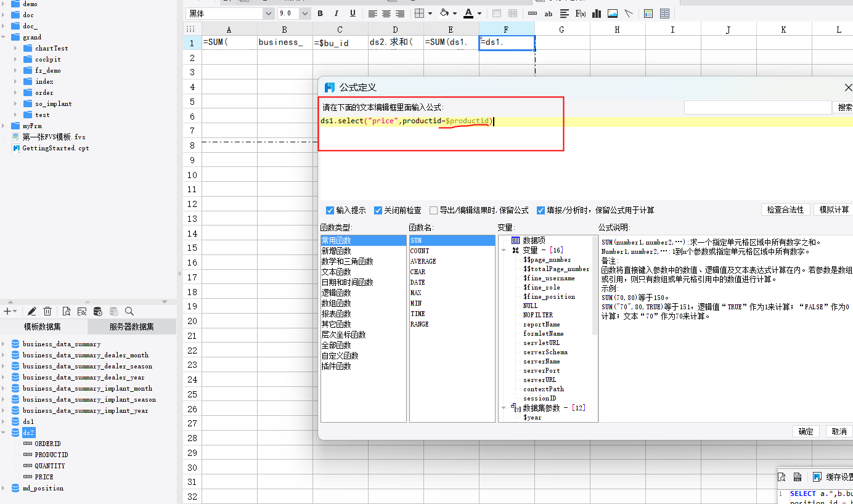
Task: Click 模拟计算 button
Action: point(833,210)
